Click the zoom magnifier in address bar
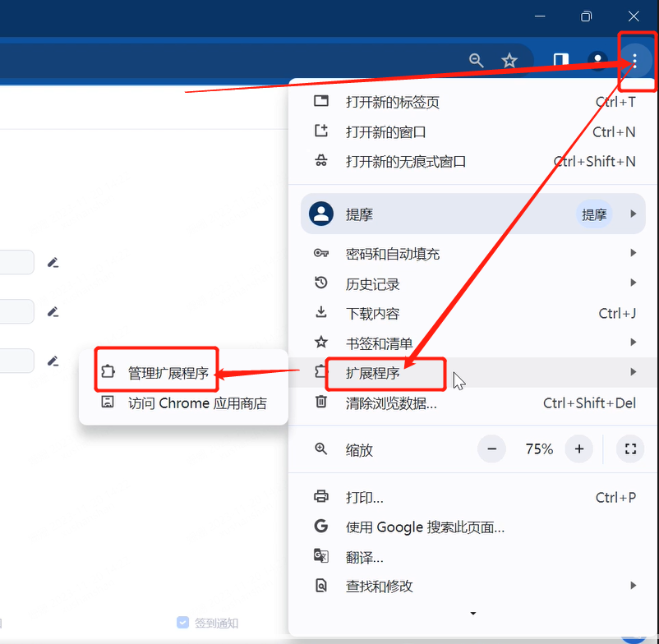Viewport: 659px width, 644px height. pyautogui.click(x=477, y=61)
